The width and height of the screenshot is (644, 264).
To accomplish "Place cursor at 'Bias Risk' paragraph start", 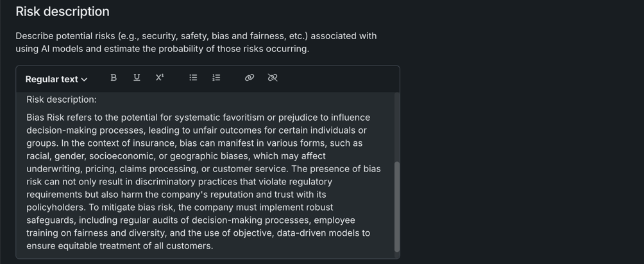I will 27,118.
